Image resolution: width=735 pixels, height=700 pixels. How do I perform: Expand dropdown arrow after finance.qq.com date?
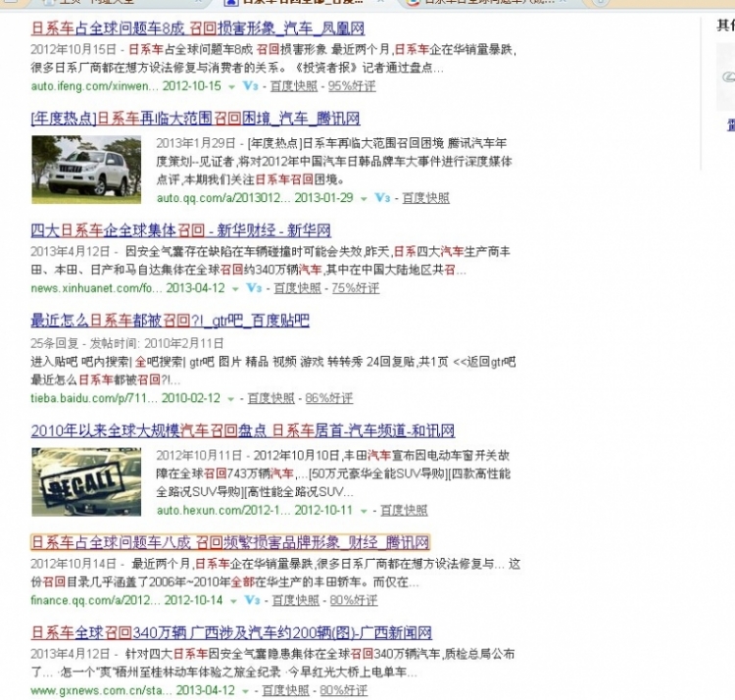tap(233, 601)
